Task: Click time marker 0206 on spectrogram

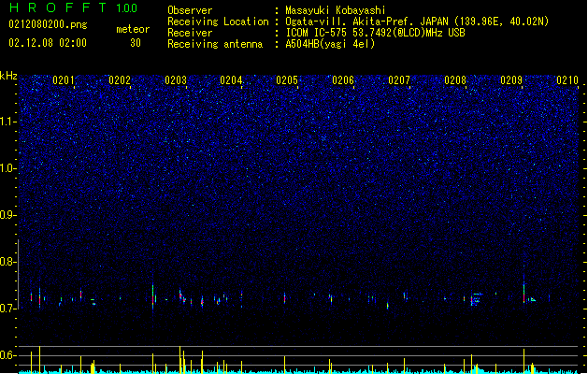Action: click(343, 80)
